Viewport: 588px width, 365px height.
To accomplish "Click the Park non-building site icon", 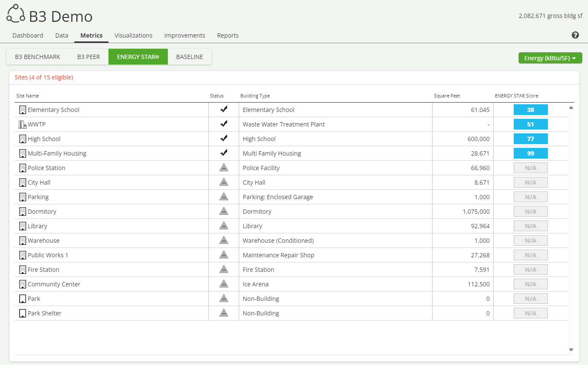I will pyautogui.click(x=22, y=299).
